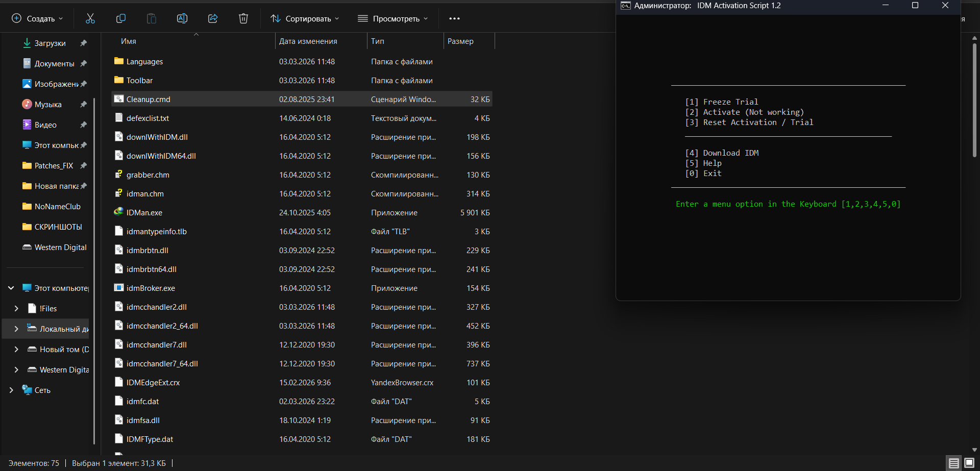
Task: Click the Share icon in toolbar
Action: (213, 18)
